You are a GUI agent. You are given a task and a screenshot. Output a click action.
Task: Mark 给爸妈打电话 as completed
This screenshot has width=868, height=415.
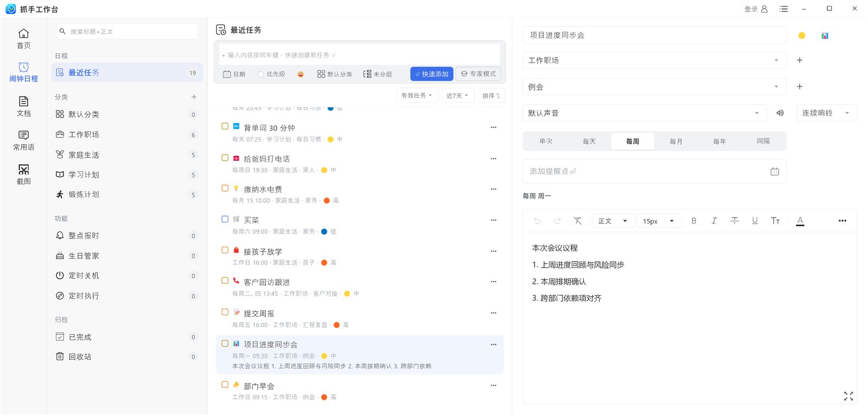225,158
